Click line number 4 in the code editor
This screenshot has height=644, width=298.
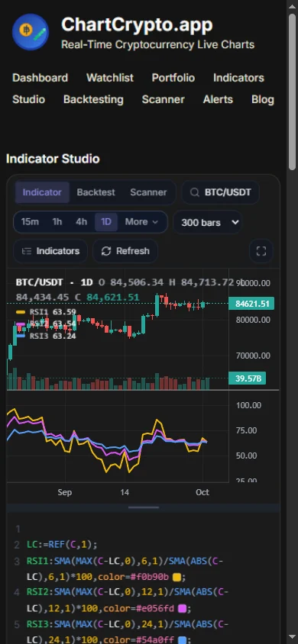pyautogui.click(x=17, y=592)
